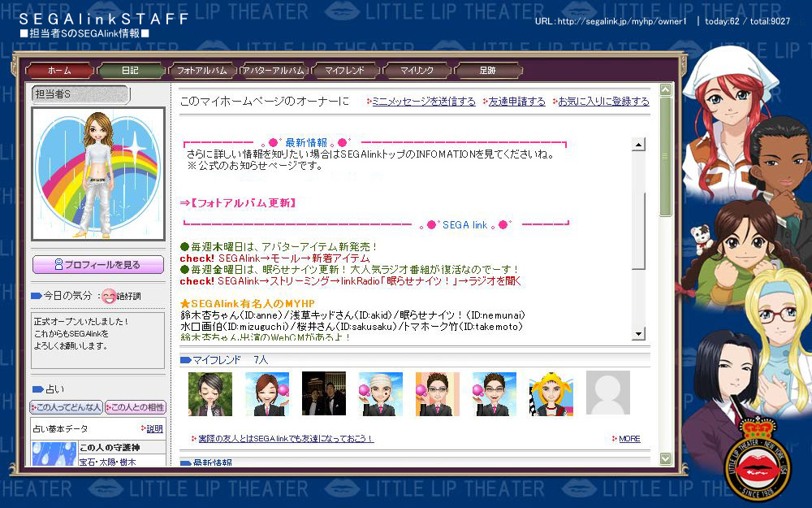
Task: Click the ミニメッセージを送信する link
Action: 423,102
